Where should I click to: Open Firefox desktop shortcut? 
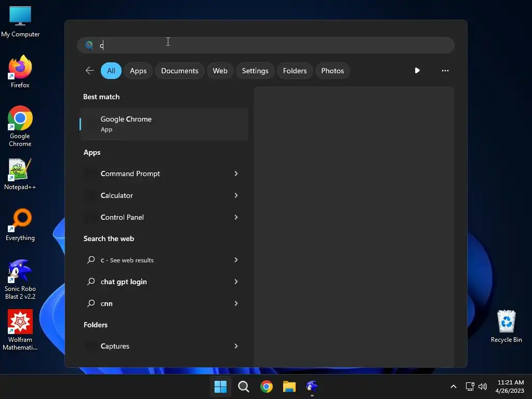(20, 72)
